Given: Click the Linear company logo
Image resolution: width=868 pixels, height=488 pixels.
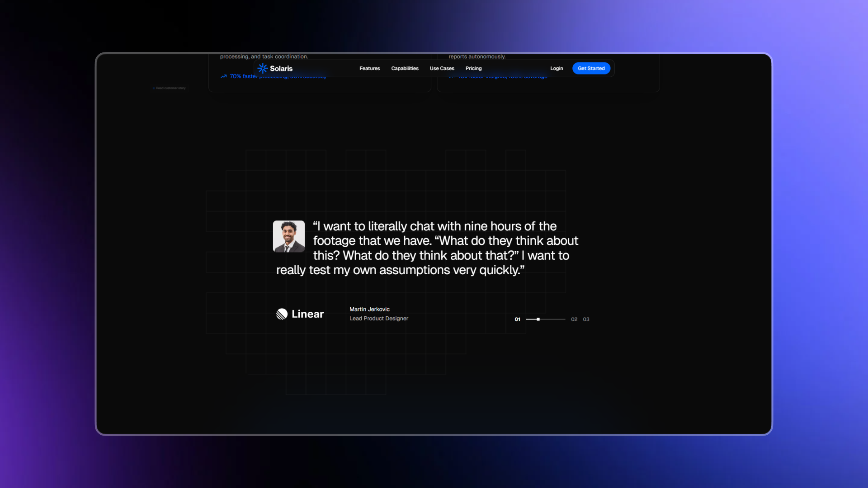Looking at the screenshot, I should (300, 314).
